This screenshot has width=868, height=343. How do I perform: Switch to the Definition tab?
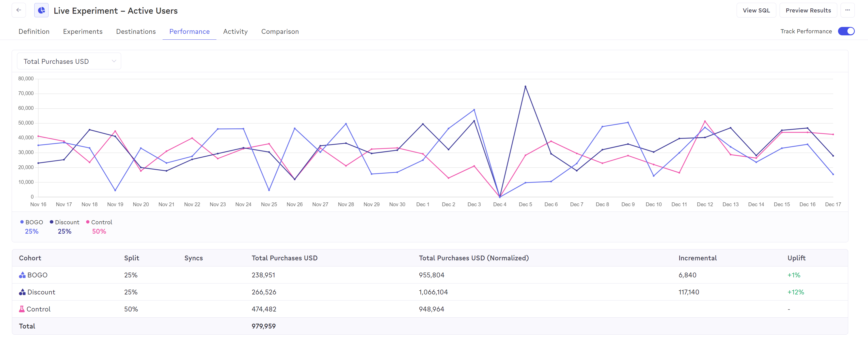[x=34, y=31]
